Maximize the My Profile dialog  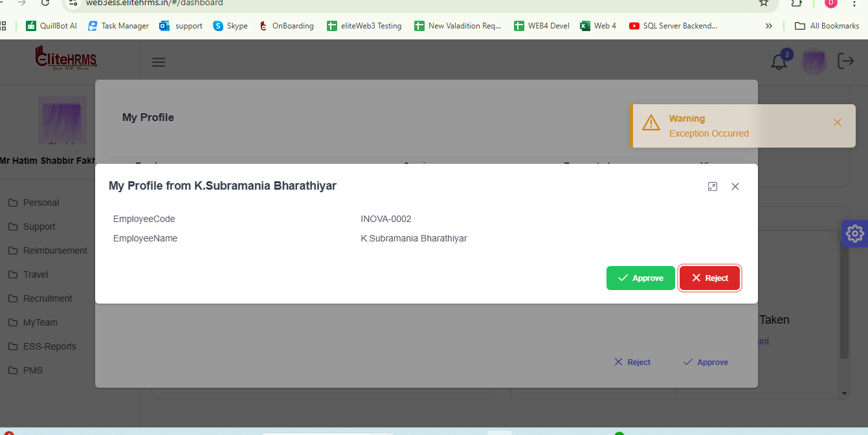pos(713,186)
